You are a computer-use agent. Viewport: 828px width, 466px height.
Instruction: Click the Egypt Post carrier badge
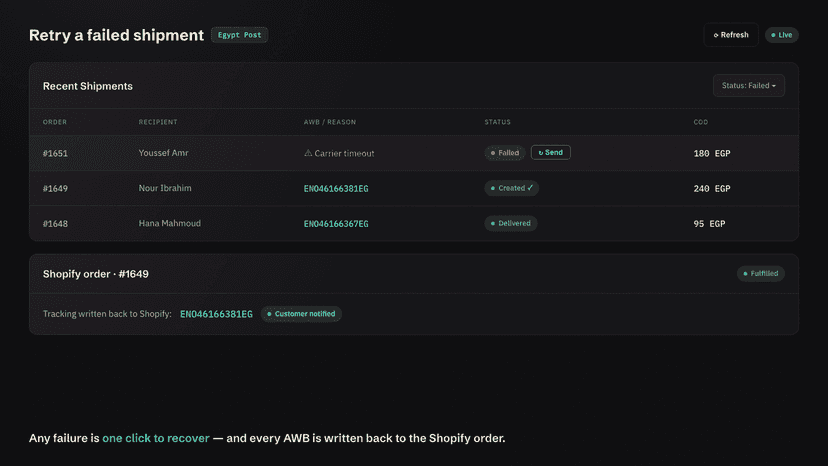[240, 35]
